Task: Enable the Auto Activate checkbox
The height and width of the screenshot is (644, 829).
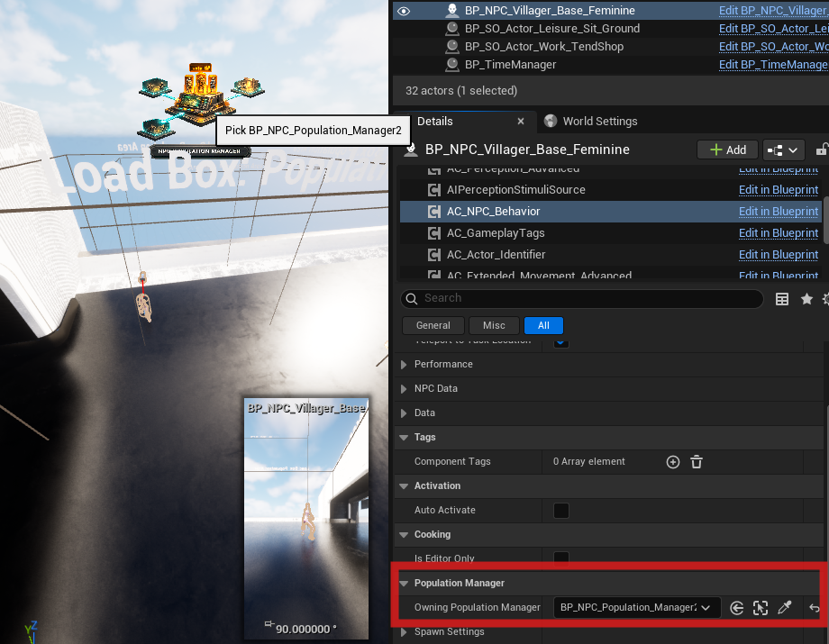Action: (x=561, y=511)
